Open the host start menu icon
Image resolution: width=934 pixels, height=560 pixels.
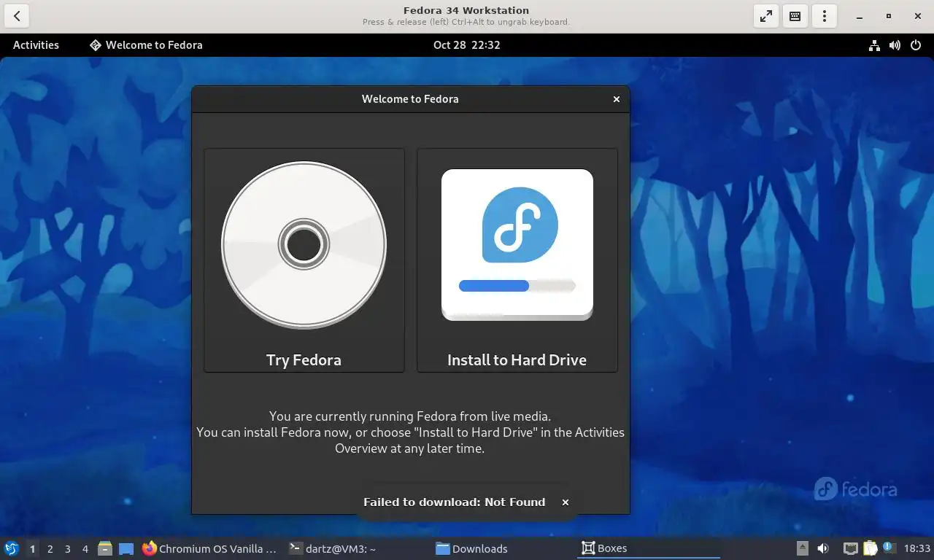point(11,548)
